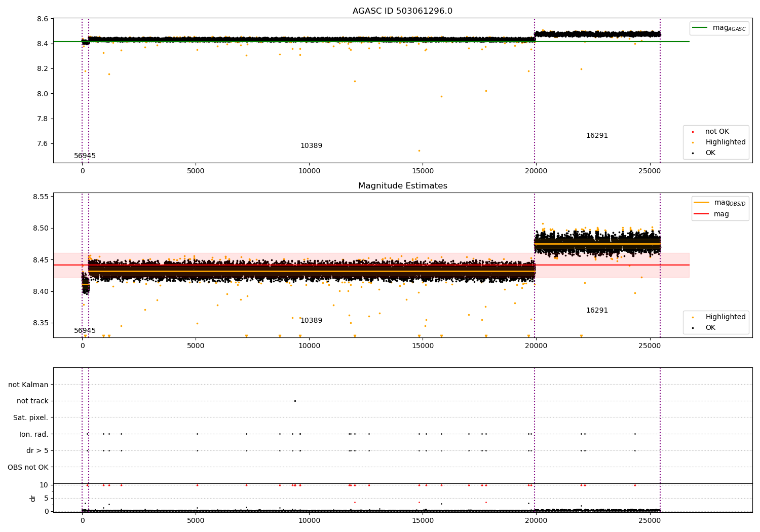Viewport: 760px width, 532px height.
Task: Click the 'OBS not OK' axis label
Action: [x=28, y=467]
